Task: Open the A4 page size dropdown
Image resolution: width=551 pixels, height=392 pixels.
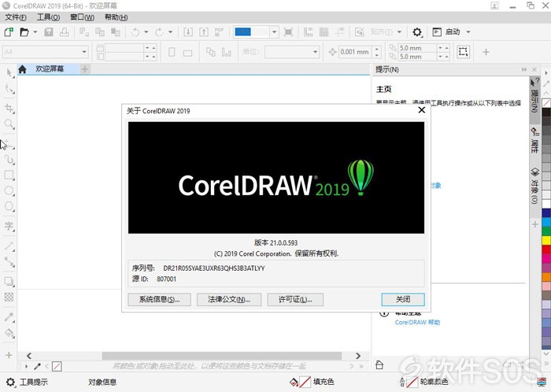Action: point(84,52)
